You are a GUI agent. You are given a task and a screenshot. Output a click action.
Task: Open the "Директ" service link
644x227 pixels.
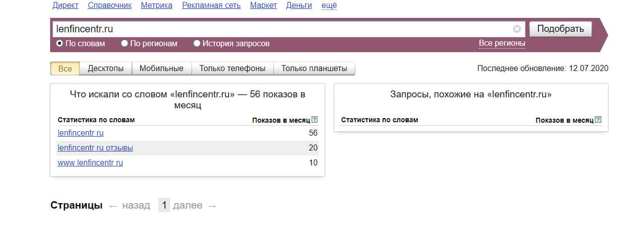(x=65, y=5)
